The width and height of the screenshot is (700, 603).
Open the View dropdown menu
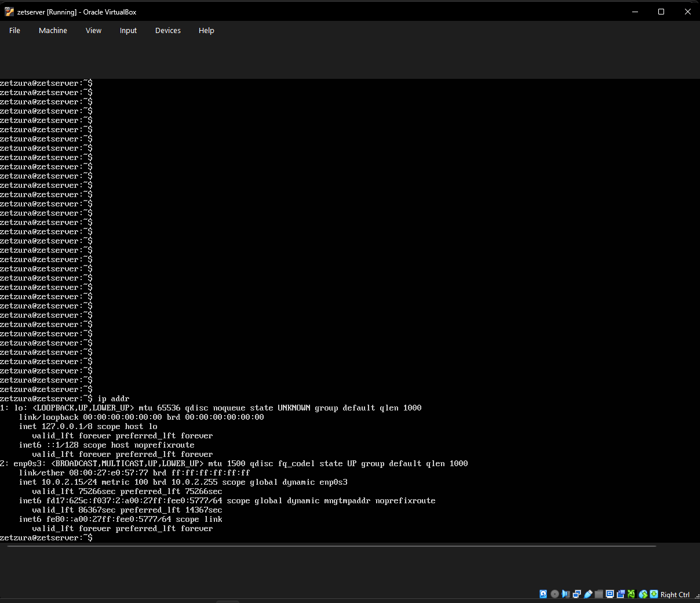pyautogui.click(x=93, y=30)
